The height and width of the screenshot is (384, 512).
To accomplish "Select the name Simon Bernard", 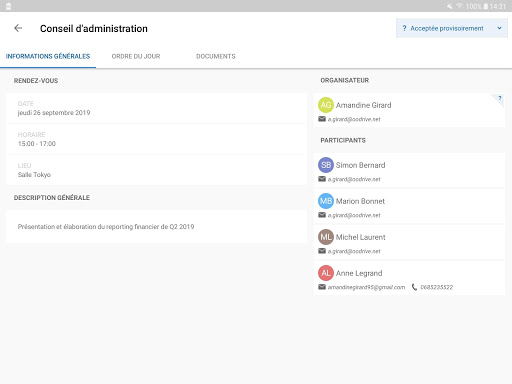I will point(360,165).
